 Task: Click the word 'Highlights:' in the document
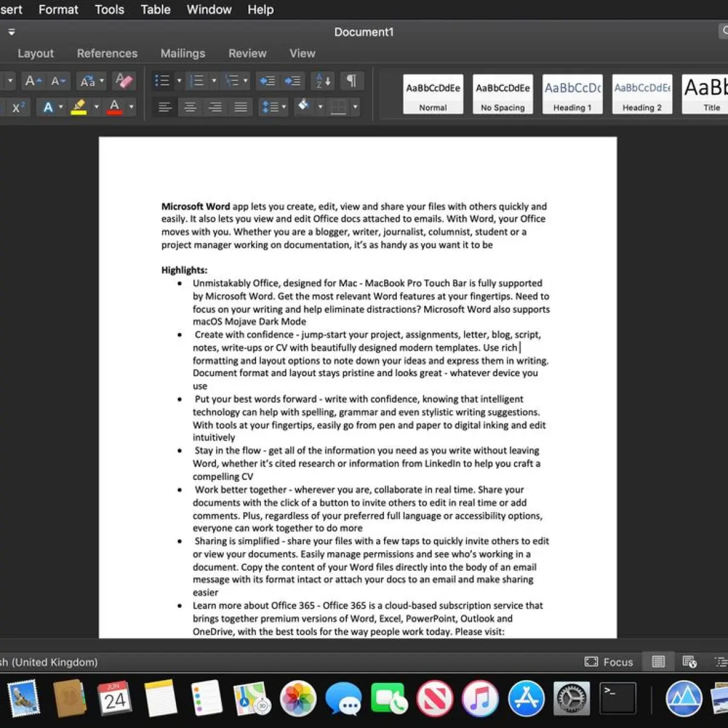[x=184, y=270]
